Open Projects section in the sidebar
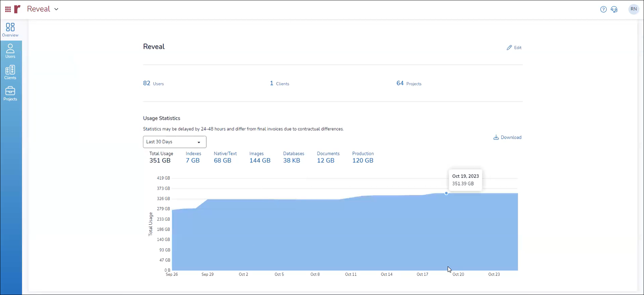 (x=10, y=94)
